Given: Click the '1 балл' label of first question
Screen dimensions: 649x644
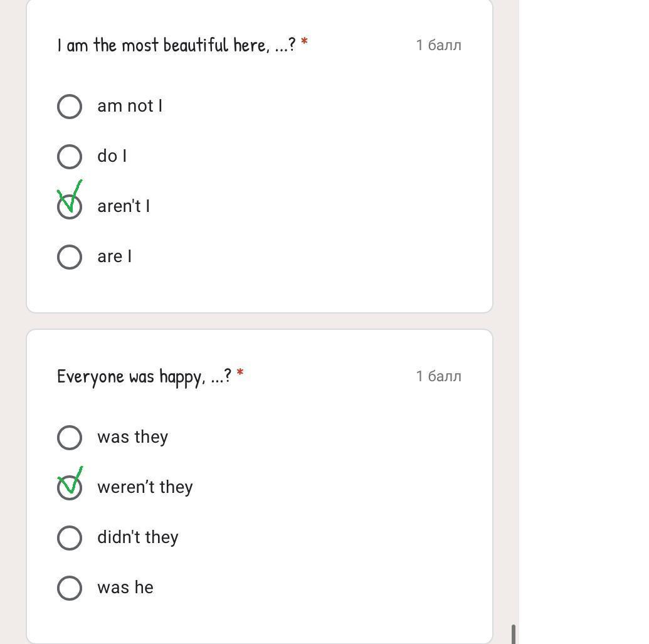Looking at the screenshot, I should tap(439, 45).
